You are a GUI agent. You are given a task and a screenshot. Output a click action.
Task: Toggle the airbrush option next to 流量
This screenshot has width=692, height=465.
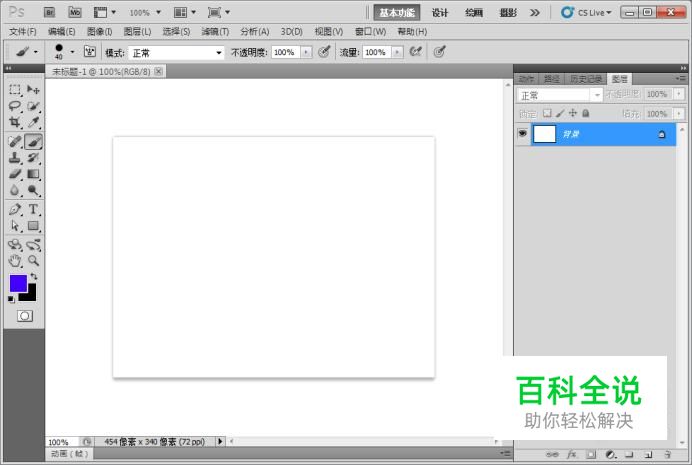tap(414, 52)
